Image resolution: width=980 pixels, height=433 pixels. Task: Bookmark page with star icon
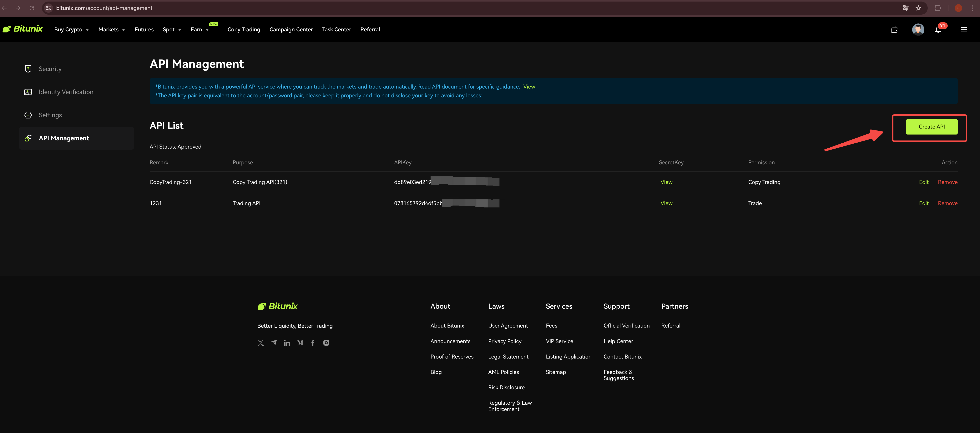coord(918,8)
